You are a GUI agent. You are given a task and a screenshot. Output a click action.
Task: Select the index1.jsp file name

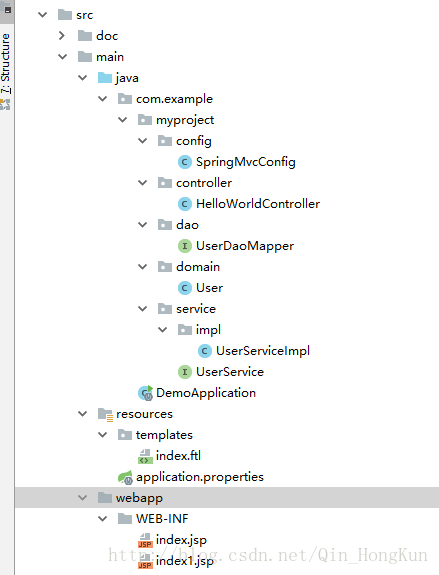pyautogui.click(x=184, y=561)
